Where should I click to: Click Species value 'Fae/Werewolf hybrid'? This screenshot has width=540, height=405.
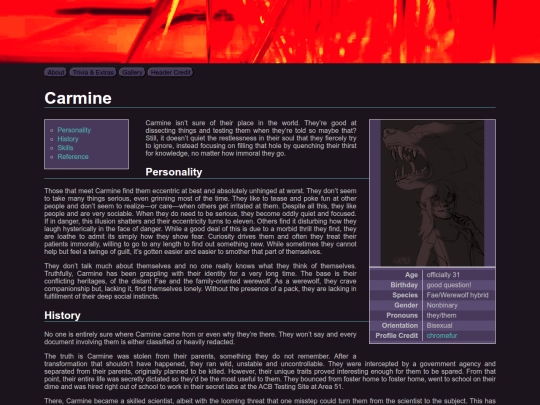coord(457,295)
